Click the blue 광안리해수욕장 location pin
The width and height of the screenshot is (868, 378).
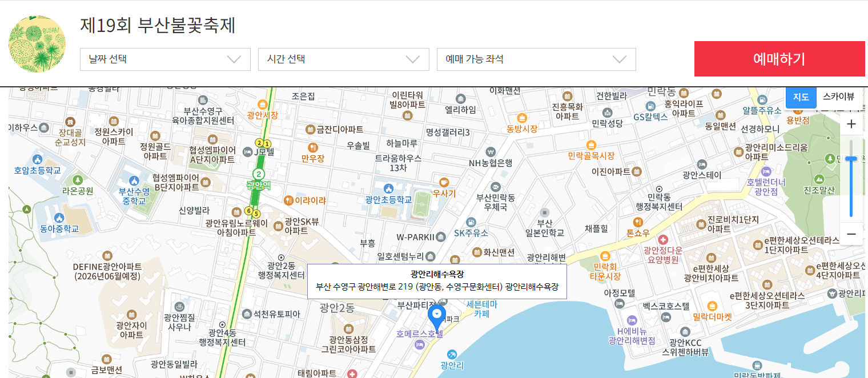pyautogui.click(x=437, y=317)
